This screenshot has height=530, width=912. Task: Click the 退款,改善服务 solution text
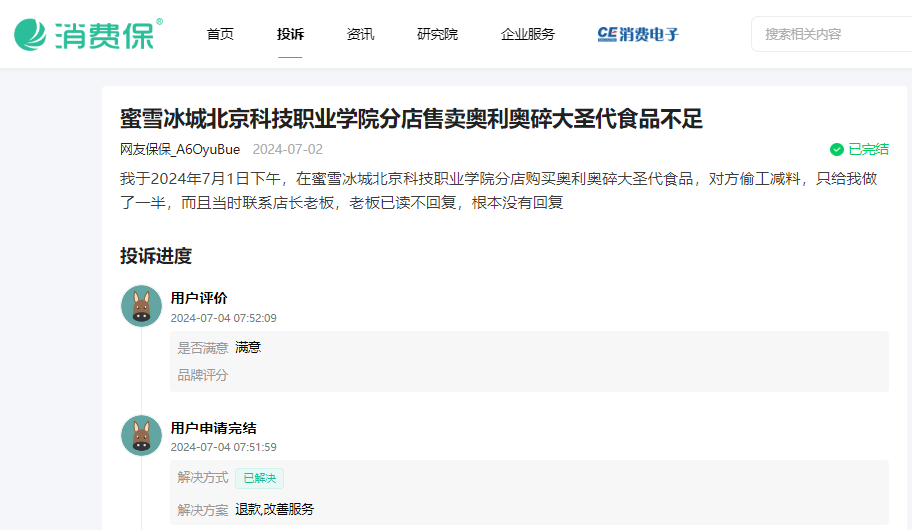coord(275,510)
